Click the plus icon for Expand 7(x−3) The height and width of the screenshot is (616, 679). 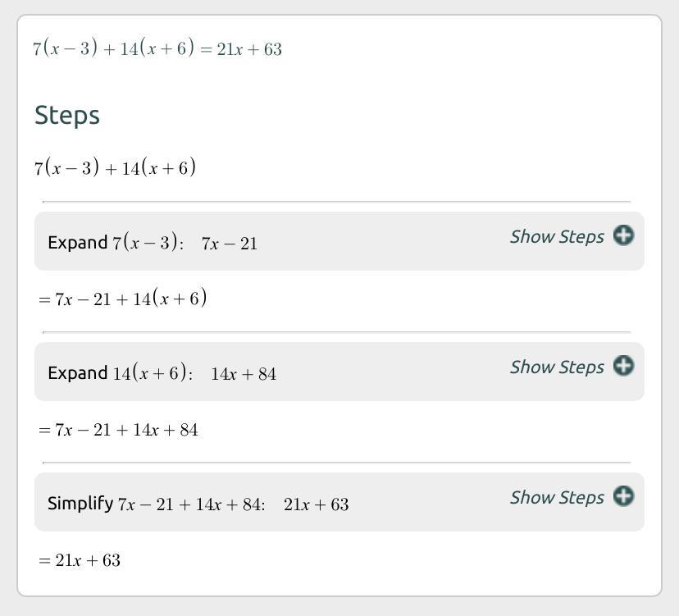(623, 236)
